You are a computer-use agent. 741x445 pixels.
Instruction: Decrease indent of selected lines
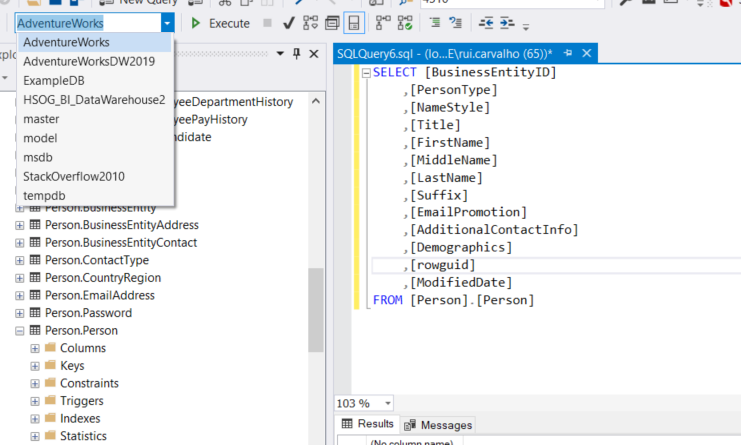pos(486,23)
